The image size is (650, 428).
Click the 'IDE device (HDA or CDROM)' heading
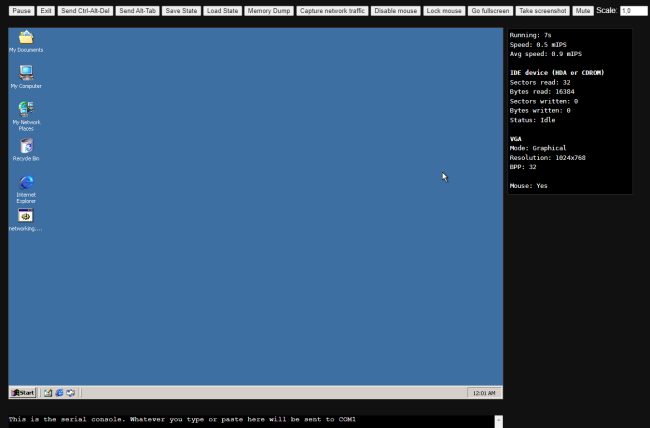coord(557,73)
